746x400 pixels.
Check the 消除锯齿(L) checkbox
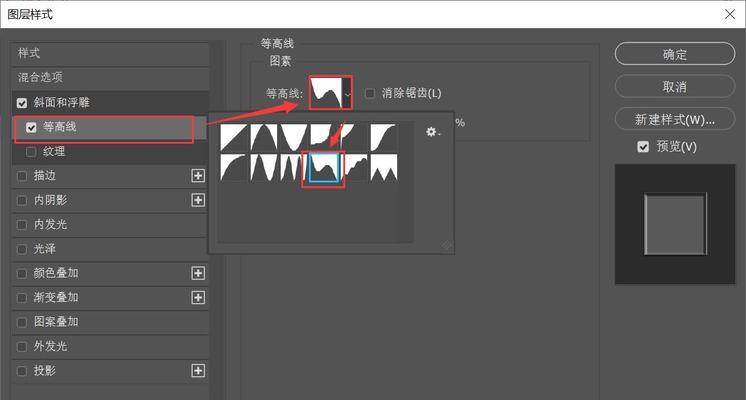coord(370,93)
